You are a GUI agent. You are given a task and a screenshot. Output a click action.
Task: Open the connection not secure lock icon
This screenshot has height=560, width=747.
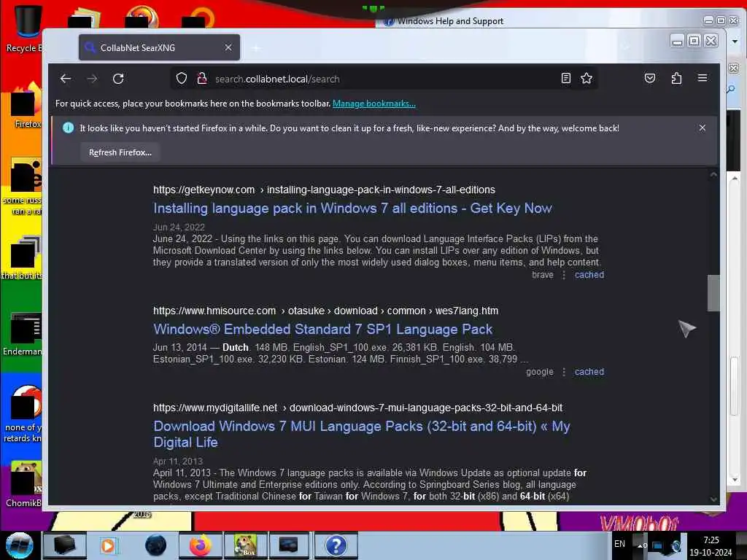pos(202,79)
